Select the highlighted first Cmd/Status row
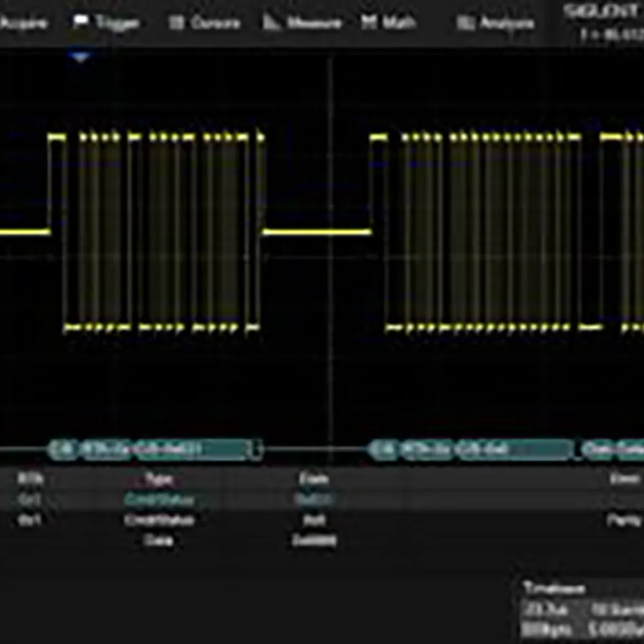The image size is (644, 644). tap(158, 499)
